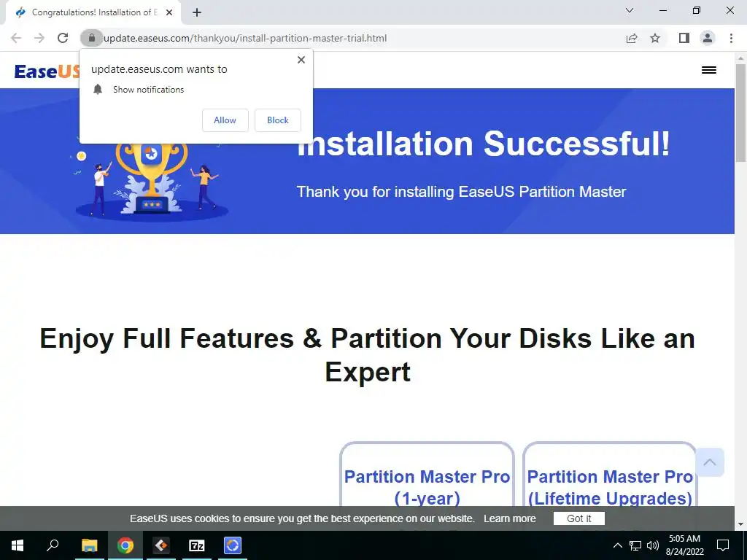The height and width of the screenshot is (560, 747).
Task: Open Chrome three-dot menu
Action: pyautogui.click(x=731, y=38)
